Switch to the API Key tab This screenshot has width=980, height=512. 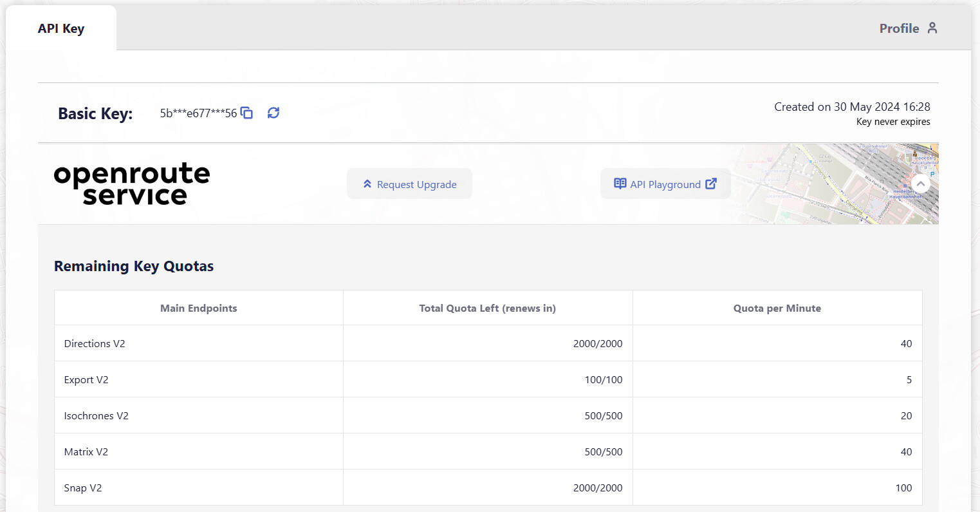coord(61,28)
